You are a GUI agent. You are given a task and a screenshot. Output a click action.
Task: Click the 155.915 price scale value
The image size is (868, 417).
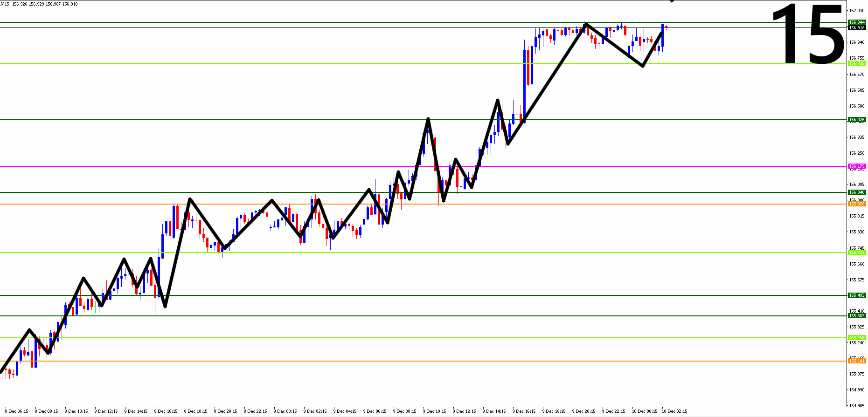[857, 216]
